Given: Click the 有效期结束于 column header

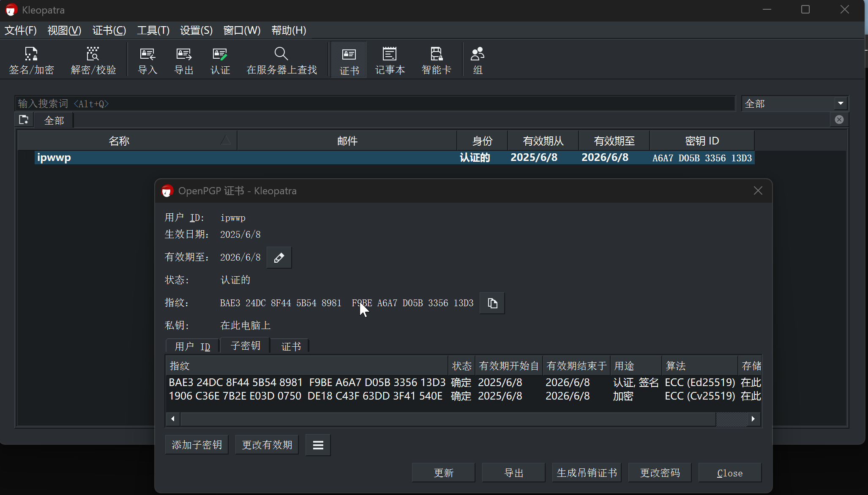Looking at the screenshot, I should [x=576, y=366].
